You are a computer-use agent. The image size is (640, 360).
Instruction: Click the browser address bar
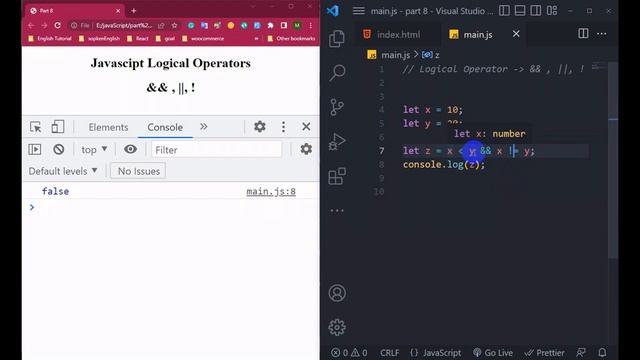coord(124,25)
